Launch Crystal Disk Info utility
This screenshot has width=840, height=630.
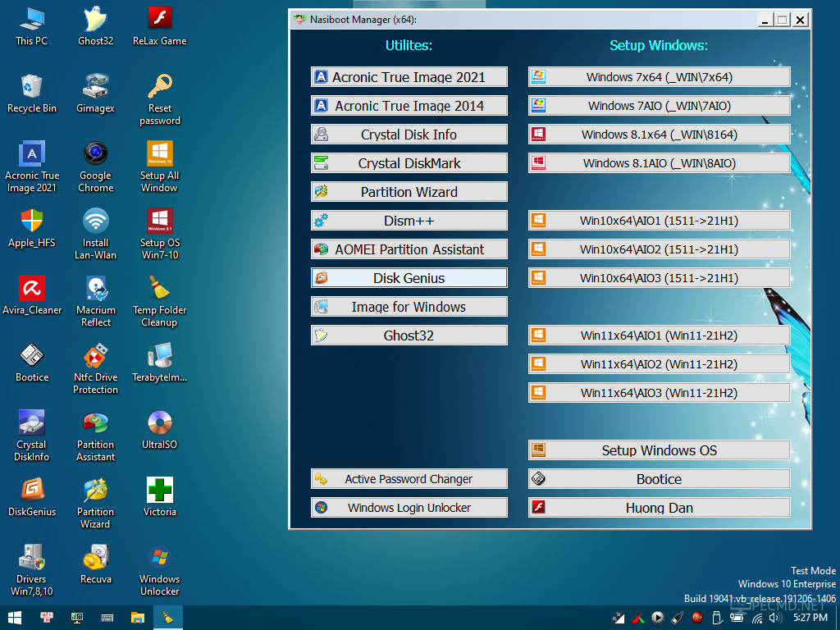coord(409,135)
